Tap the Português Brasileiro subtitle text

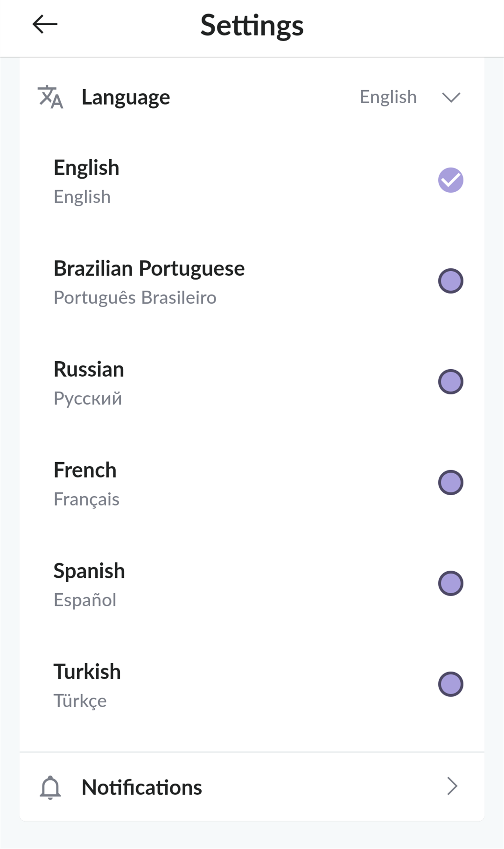click(x=135, y=298)
